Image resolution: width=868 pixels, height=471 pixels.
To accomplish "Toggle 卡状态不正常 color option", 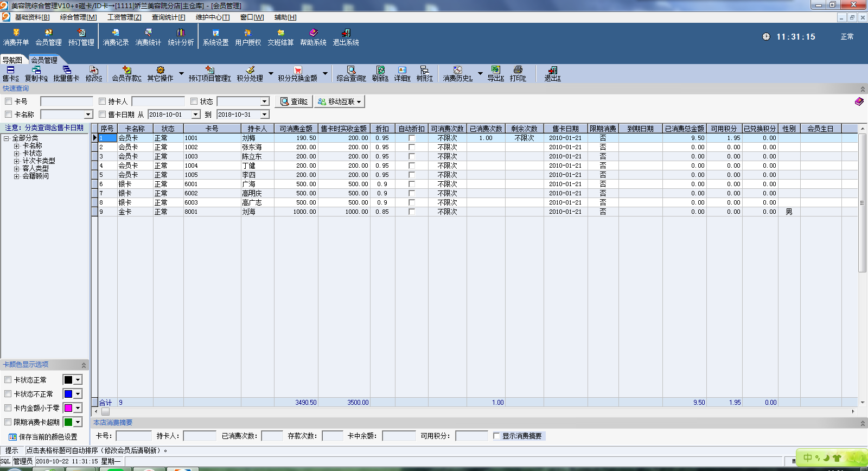I will [x=8, y=394].
